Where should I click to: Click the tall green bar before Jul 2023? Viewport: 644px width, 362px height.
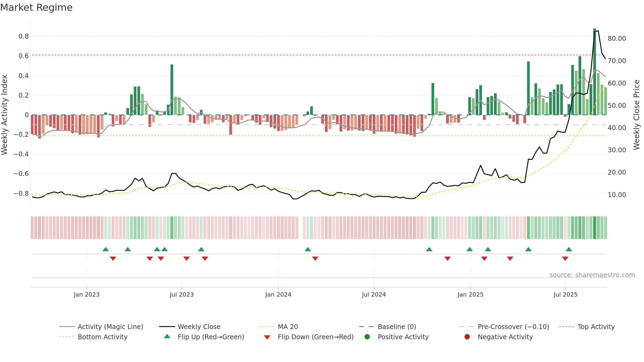click(x=172, y=90)
